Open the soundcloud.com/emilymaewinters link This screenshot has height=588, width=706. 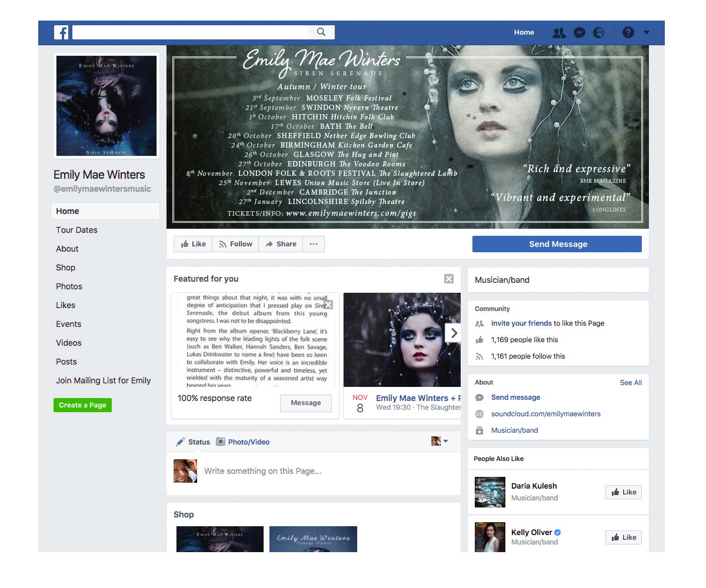[546, 414]
